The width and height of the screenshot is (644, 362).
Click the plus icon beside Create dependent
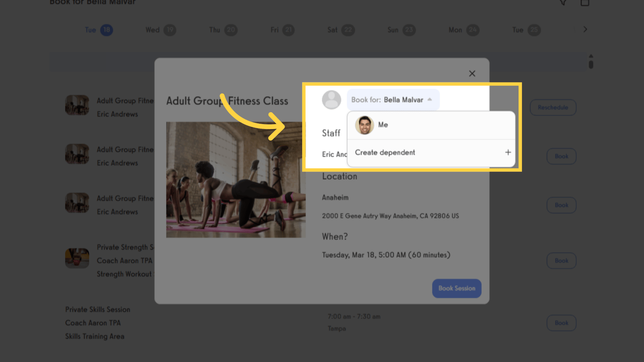click(508, 152)
